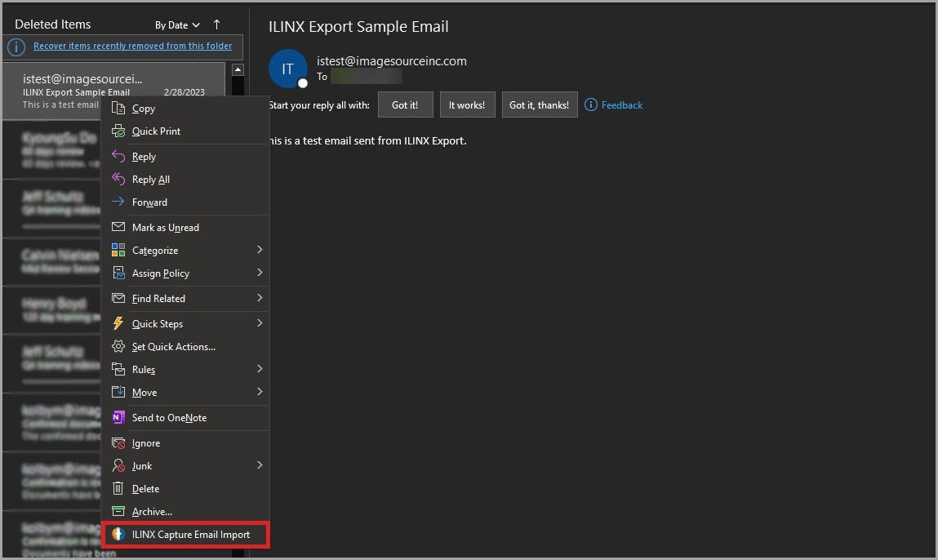This screenshot has width=938, height=560.
Task: Click the Find Related envelope icon
Action: click(x=118, y=298)
